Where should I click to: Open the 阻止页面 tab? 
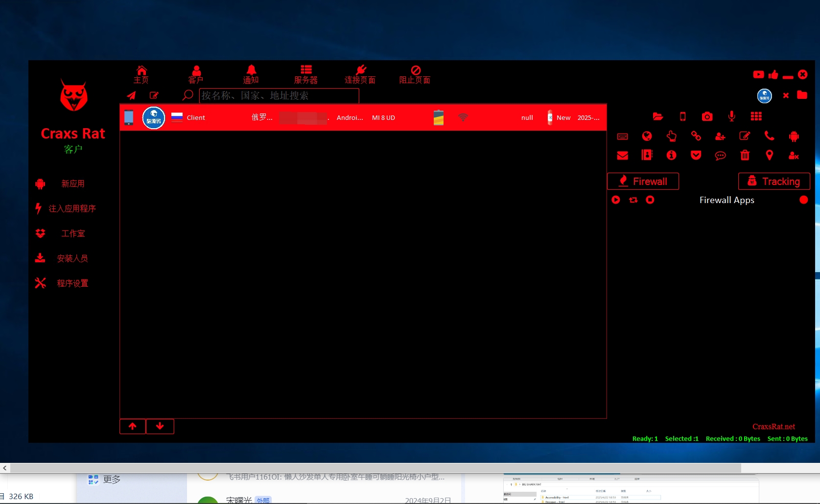[415, 74]
